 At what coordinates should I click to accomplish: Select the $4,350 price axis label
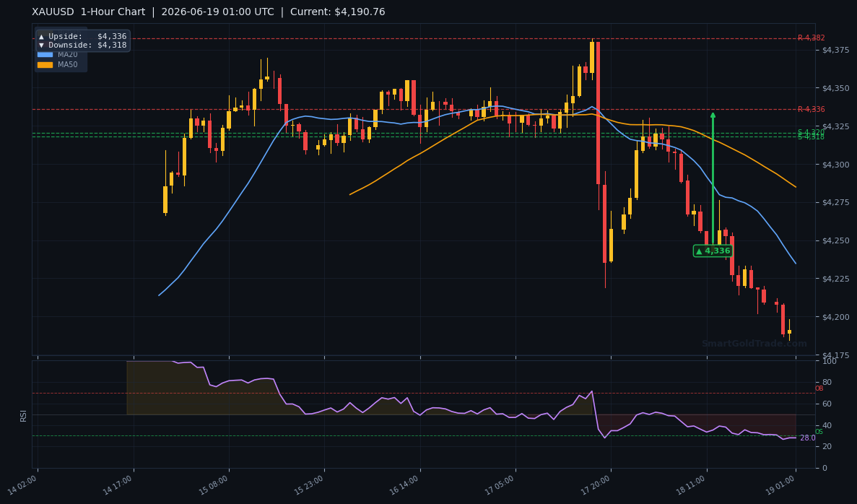click(836, 88)
